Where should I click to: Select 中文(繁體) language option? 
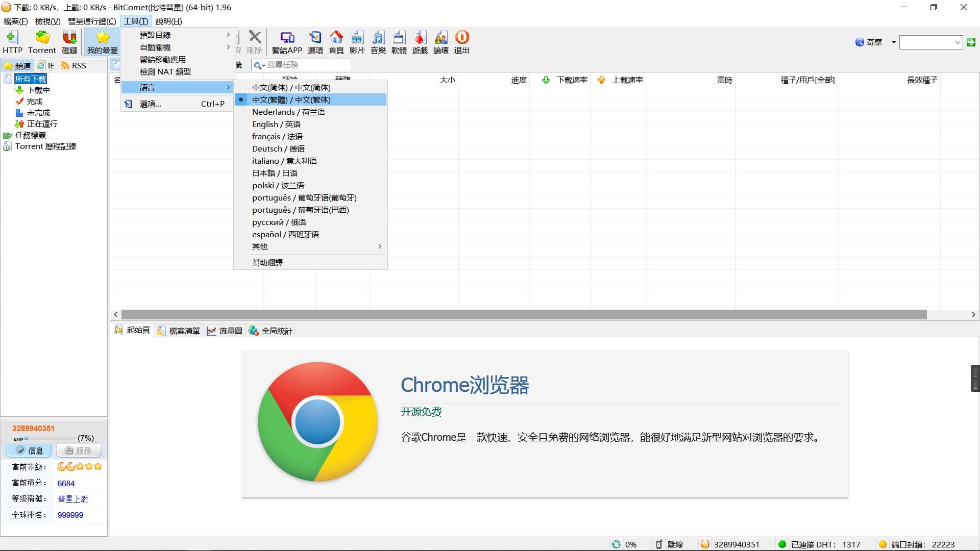pyautogui.click(x=310, y=100)
